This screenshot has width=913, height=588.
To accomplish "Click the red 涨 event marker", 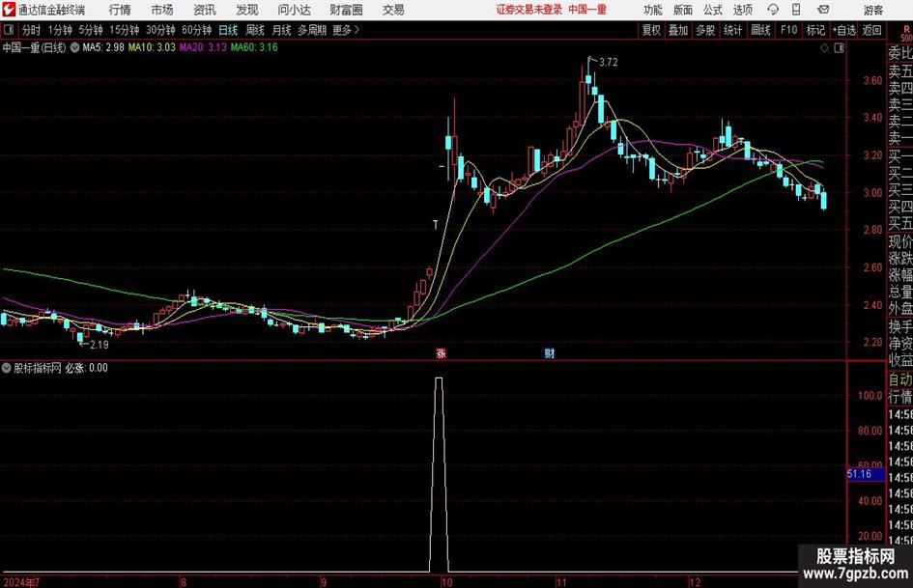I will tap(442, 353).
